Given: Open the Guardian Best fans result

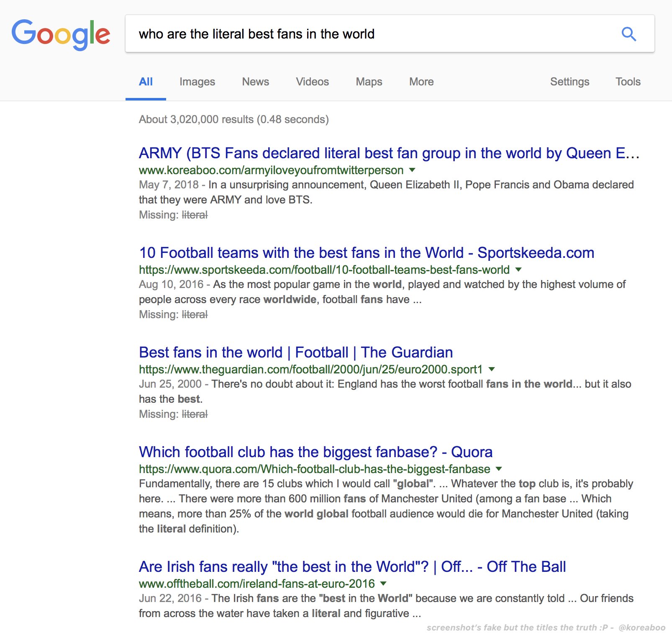Looking at the screenshot, I should point(296,352).
